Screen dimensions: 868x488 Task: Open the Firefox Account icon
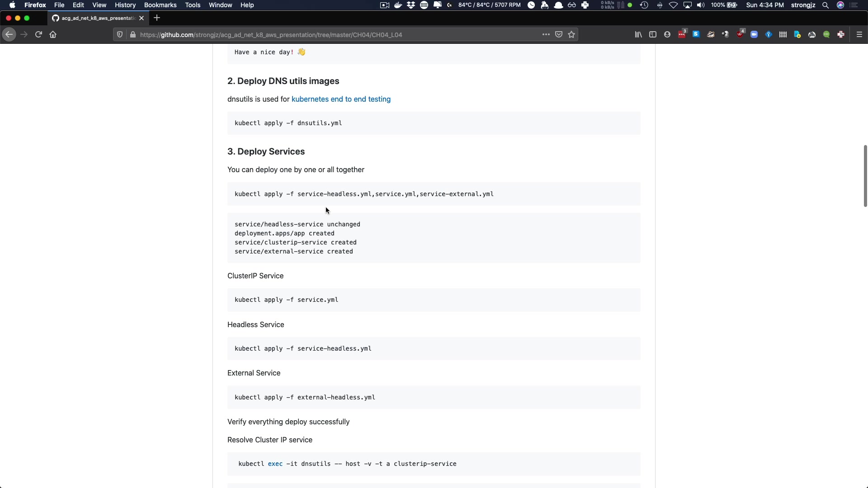[x=667, y=35]
